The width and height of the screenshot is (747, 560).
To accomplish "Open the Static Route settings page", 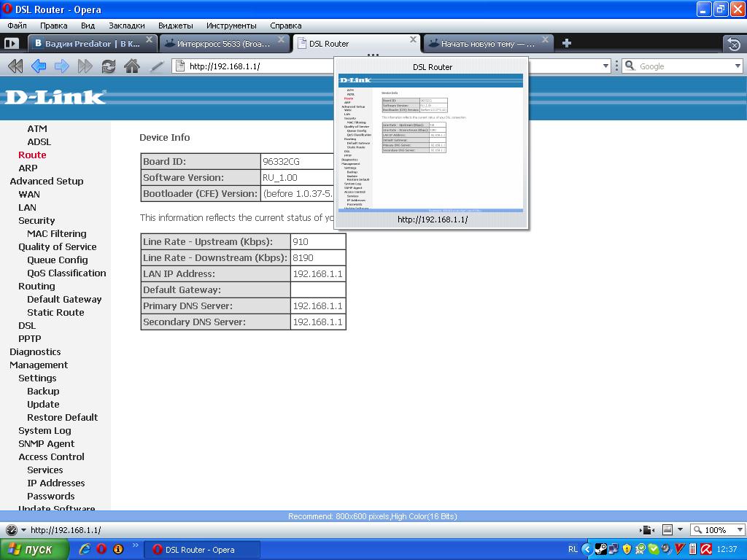I will 55,312.
